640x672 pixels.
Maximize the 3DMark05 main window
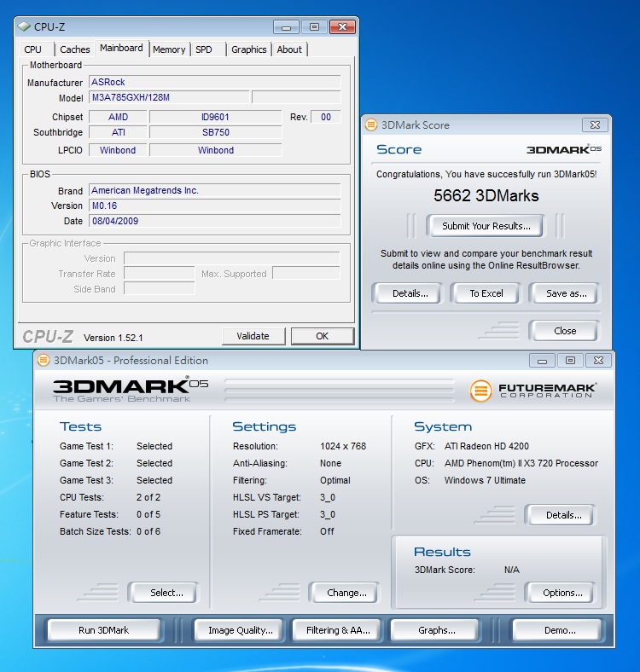click(x=570, y=361)
